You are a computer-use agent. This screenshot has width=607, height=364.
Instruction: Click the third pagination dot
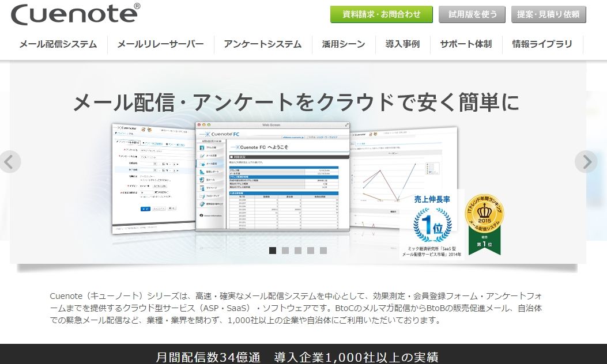pos(297,251)
